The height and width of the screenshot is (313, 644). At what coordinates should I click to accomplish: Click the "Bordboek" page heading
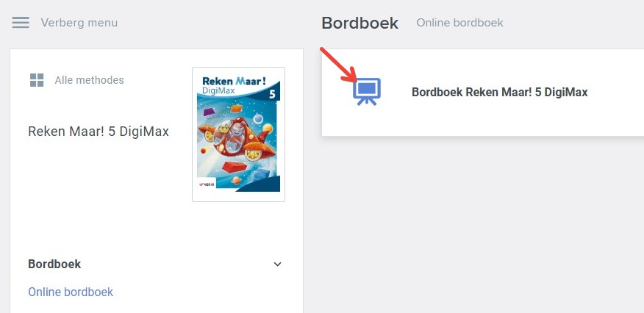(x=359, y=23)
